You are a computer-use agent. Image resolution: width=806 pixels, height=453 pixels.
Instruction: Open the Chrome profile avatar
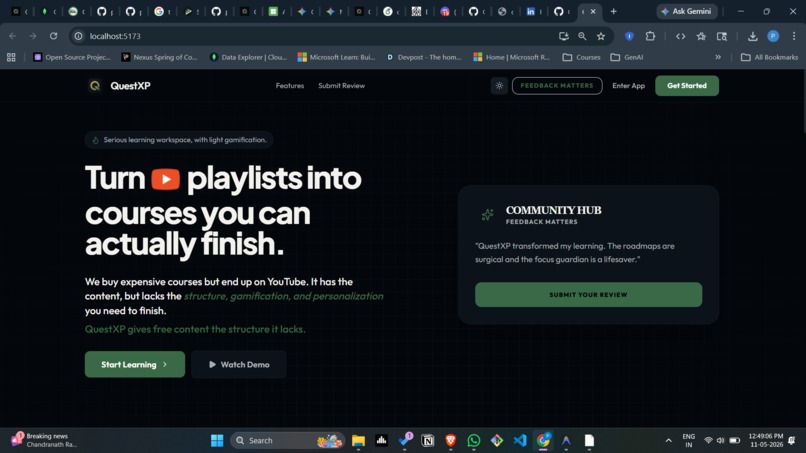tap(773, 36)
